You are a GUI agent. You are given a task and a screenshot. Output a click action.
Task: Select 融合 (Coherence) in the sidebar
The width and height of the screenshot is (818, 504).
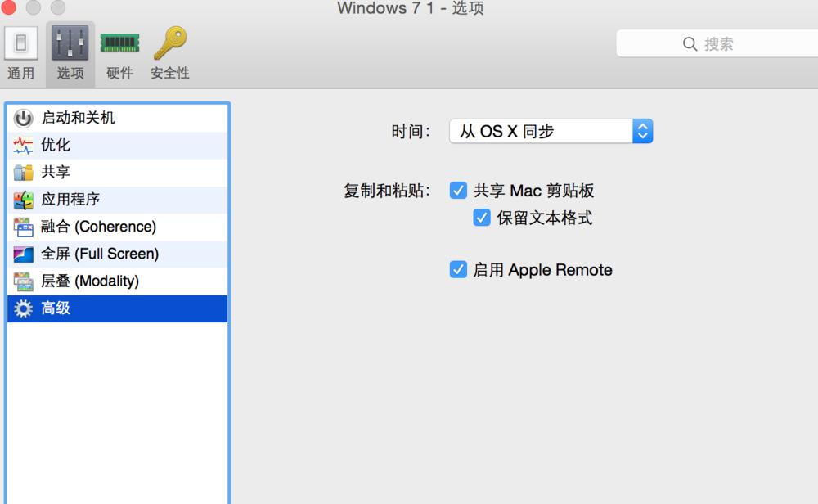117,227
